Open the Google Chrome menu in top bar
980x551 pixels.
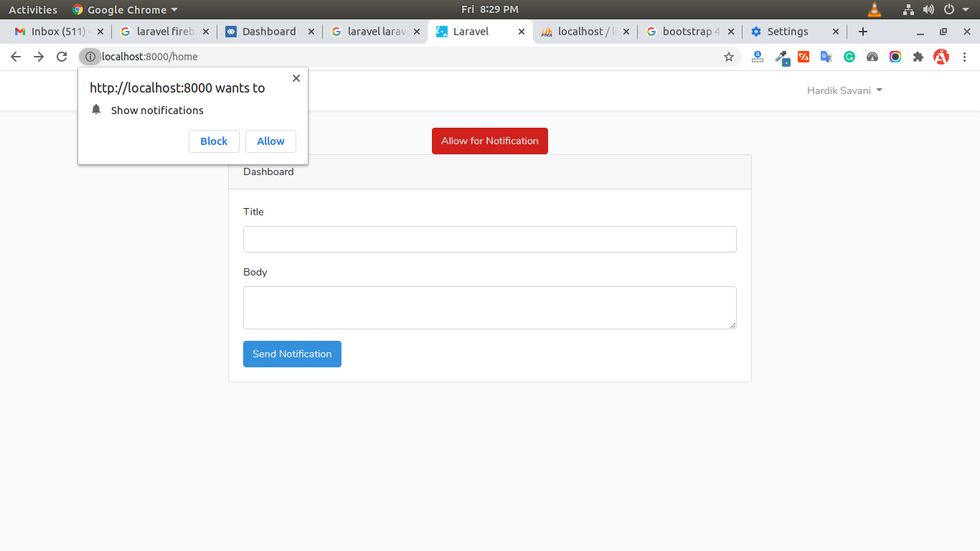pyautogui.click(x=124, y=9)
